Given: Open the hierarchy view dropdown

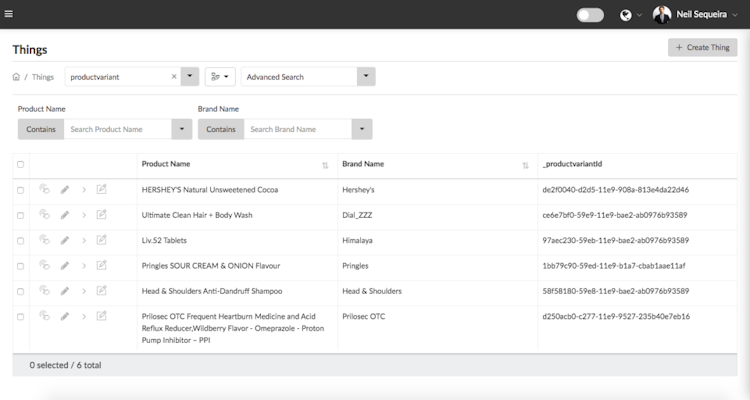Looking at the screenshot, I should [220, 77].
